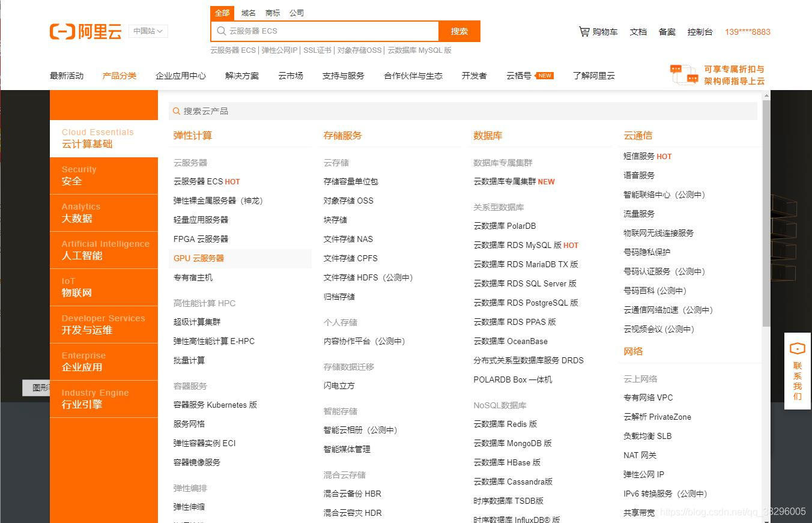Open 最新活动 in navigation bar
Screen dimensions: 812x523
pyautogui.click(x=67, y=76)
